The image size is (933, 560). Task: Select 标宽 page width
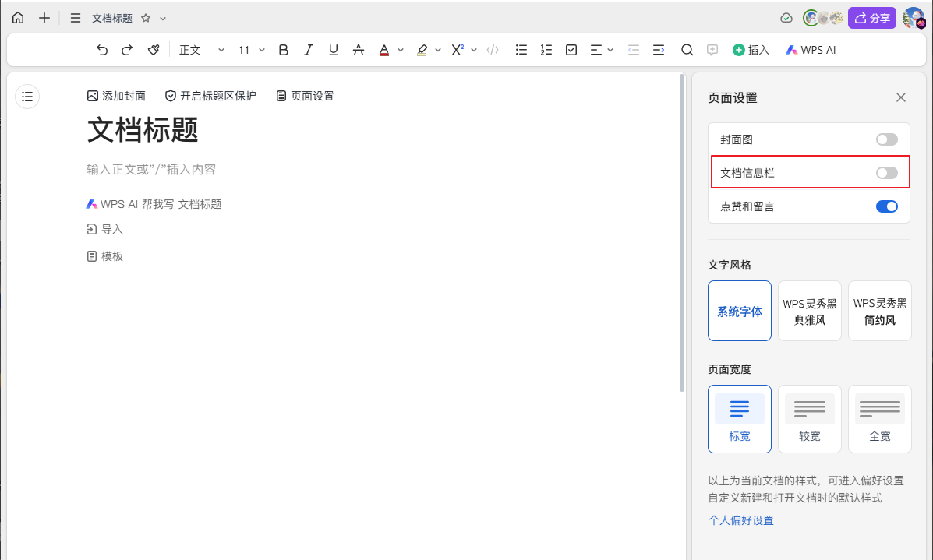point(740,419)
